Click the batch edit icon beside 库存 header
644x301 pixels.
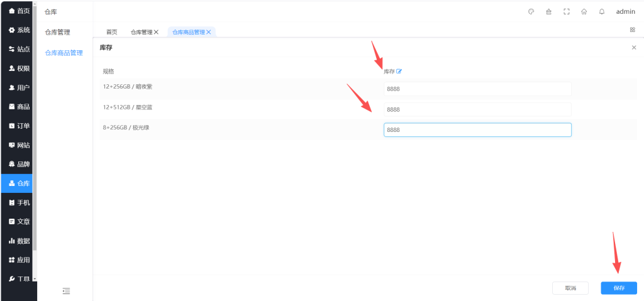[x=399, y=72]
